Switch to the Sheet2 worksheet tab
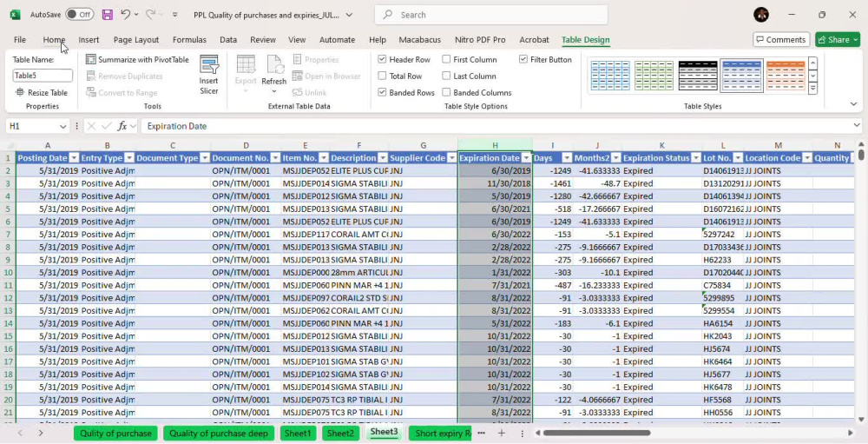Screen dimensions: 868x444 (x=340, y=434)
